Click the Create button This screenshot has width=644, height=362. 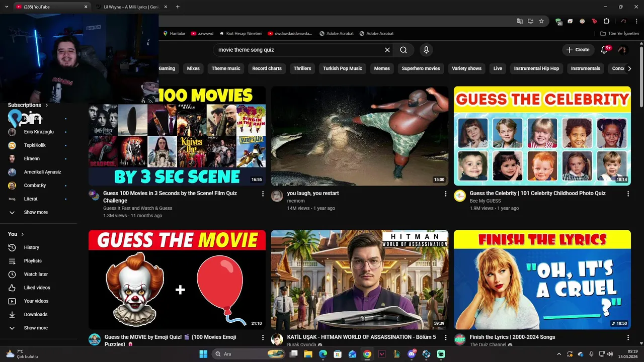pos(578,50)
